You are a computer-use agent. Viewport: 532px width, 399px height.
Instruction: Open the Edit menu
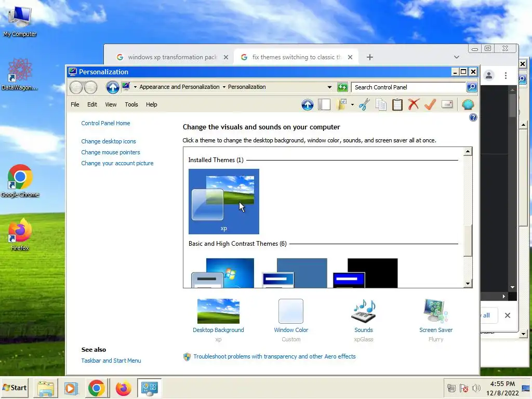click(92, 104)
